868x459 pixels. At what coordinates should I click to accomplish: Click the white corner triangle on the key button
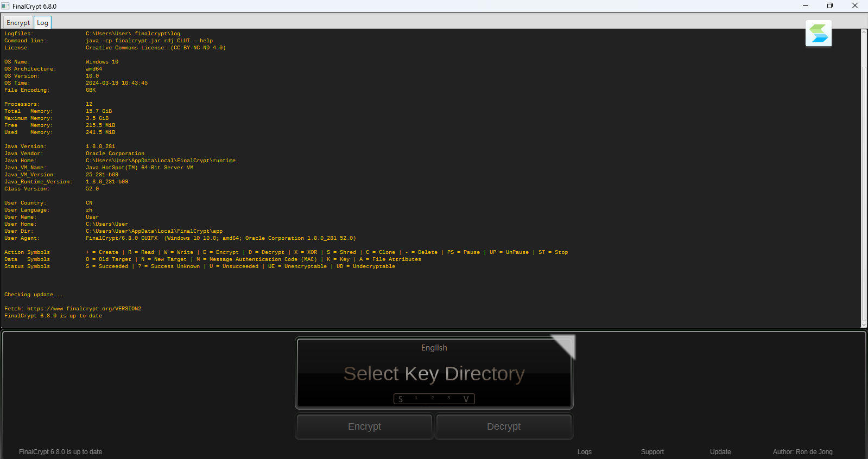coord(566,343)
